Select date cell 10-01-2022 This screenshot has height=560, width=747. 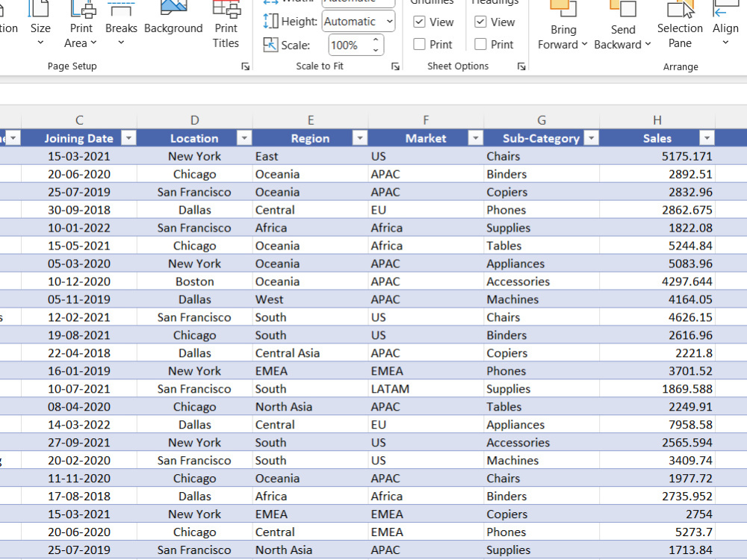point(79,228)
